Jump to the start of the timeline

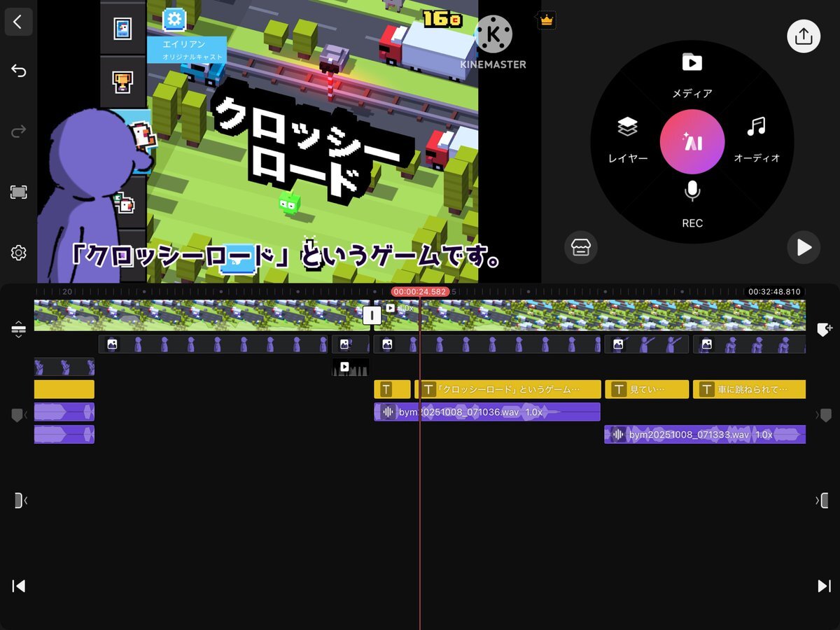pyautogui.click(x=19, y=586)
